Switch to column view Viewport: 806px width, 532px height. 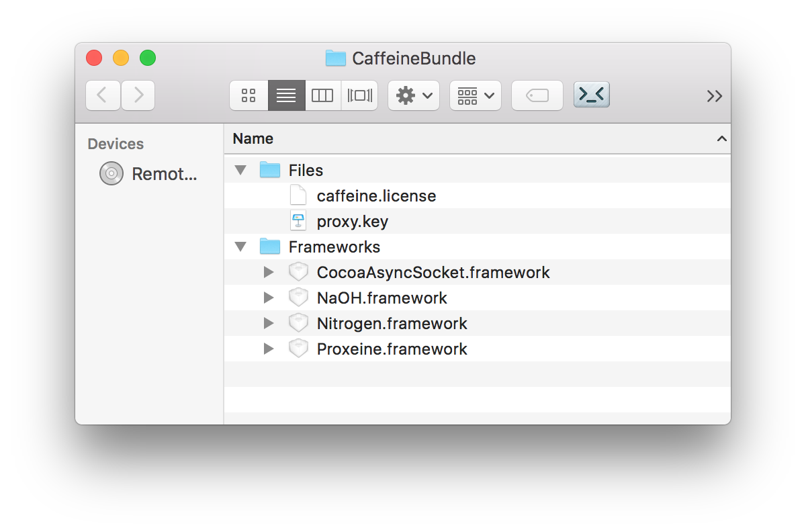click(x=322, y=95)
